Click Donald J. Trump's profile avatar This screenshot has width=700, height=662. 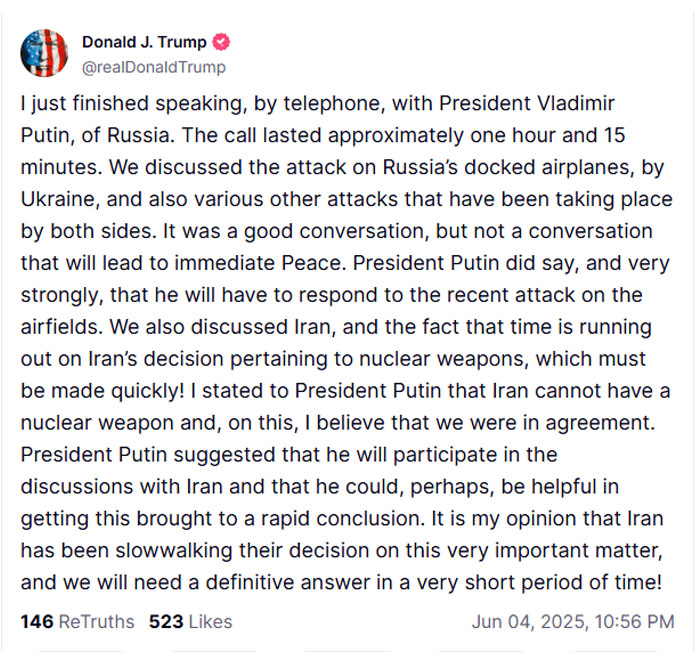(44, 53)
